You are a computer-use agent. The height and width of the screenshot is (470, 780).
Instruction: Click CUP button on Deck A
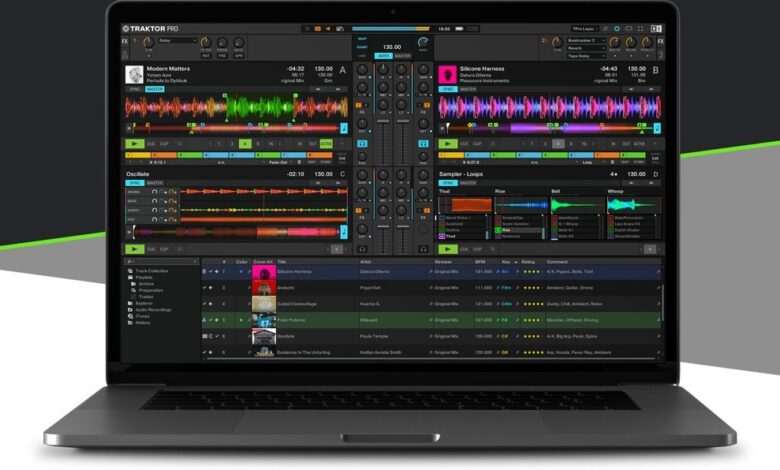[164, 144]
